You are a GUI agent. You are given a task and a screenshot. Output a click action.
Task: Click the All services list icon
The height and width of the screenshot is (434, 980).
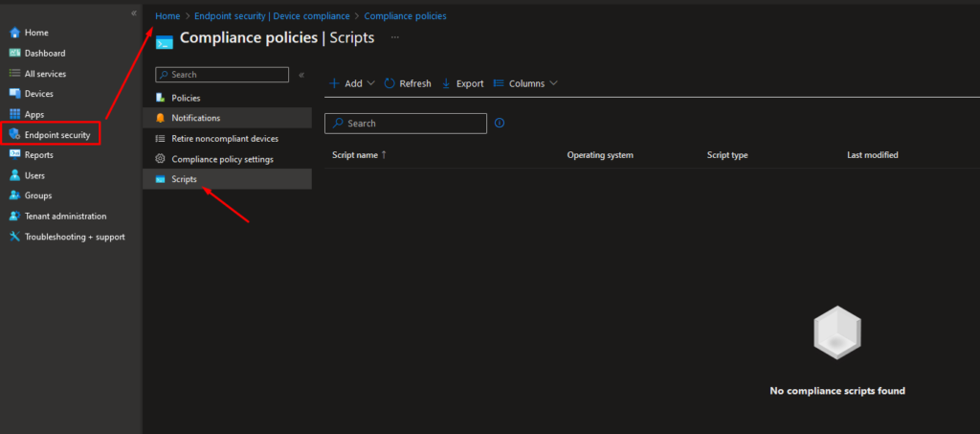pyautogui.click(x=15, y=73)
